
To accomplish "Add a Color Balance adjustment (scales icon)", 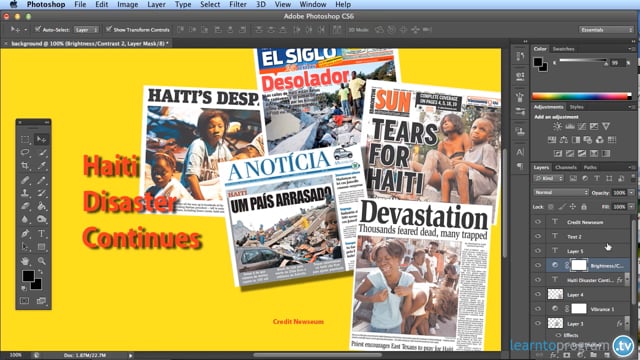I will [x=564, y=140].
